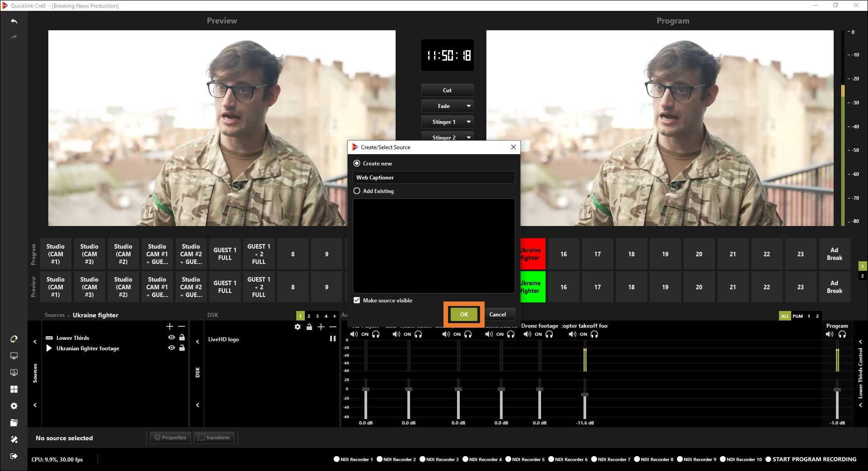Uncheck Make source visible checkbox
Image resolution: width=868 pixels, height=471 pixels.
pyautogui.click(x=357, y=301)
